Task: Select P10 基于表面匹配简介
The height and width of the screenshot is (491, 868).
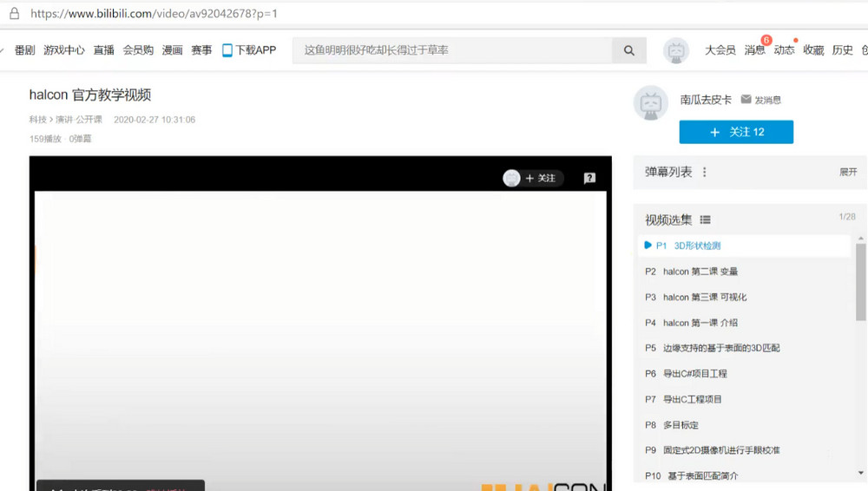Action: 745,475
